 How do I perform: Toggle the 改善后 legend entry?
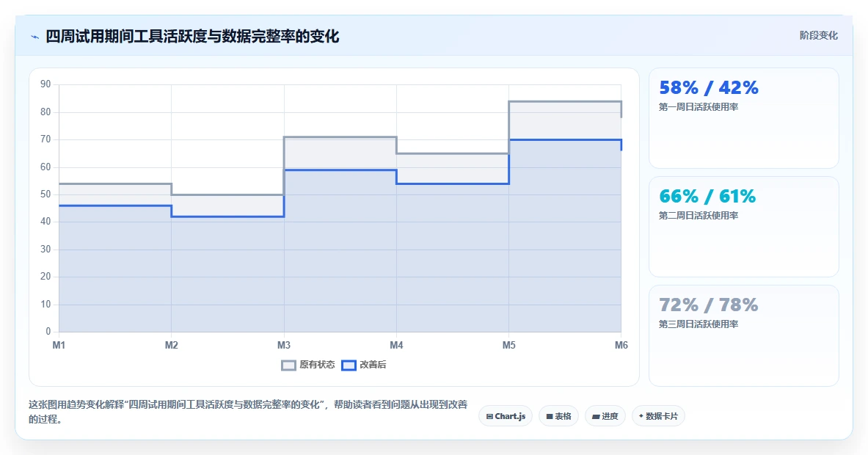click(364, 365)
